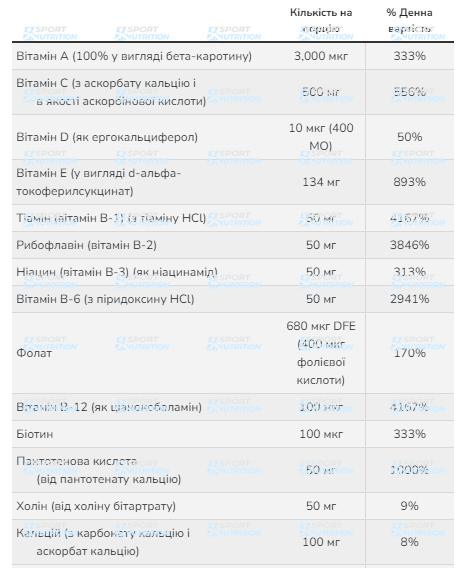Select the Фолат row label

(34, 353)
